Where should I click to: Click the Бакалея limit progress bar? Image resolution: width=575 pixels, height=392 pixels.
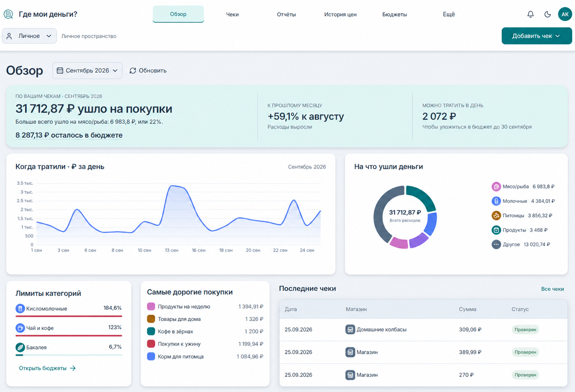coord(69,355)
